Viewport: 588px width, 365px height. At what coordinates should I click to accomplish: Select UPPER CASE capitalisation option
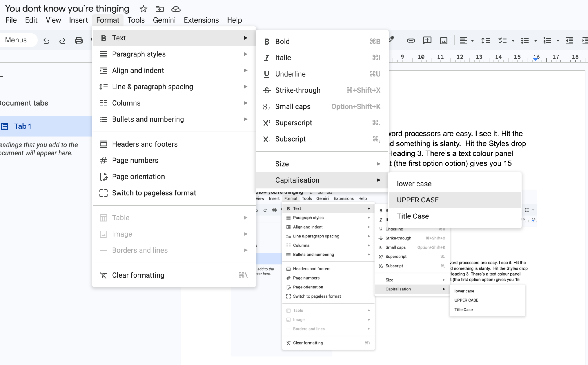455,200
